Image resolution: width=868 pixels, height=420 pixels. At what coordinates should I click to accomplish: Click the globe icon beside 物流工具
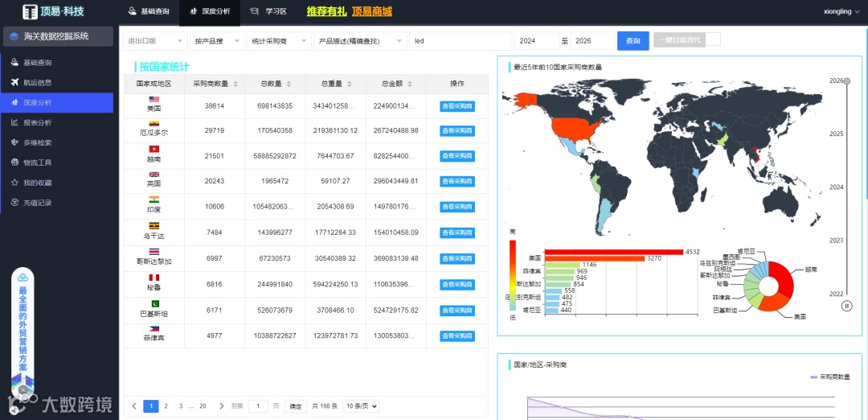(14, 163)
